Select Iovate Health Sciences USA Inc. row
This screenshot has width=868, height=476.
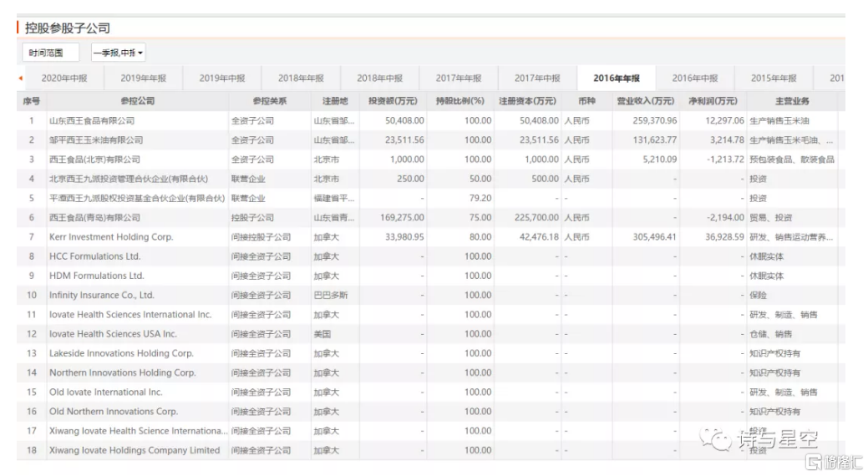tap(431, 334)
